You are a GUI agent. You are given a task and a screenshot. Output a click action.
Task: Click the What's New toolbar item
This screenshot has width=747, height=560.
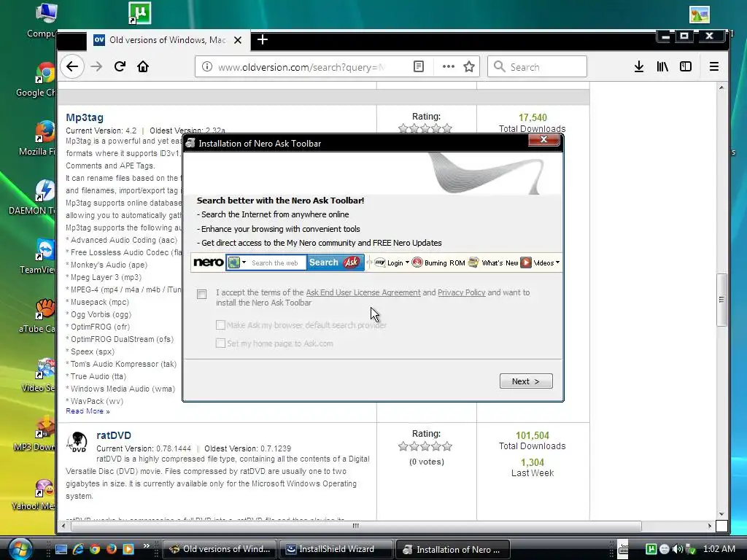(x=494, y=262)
